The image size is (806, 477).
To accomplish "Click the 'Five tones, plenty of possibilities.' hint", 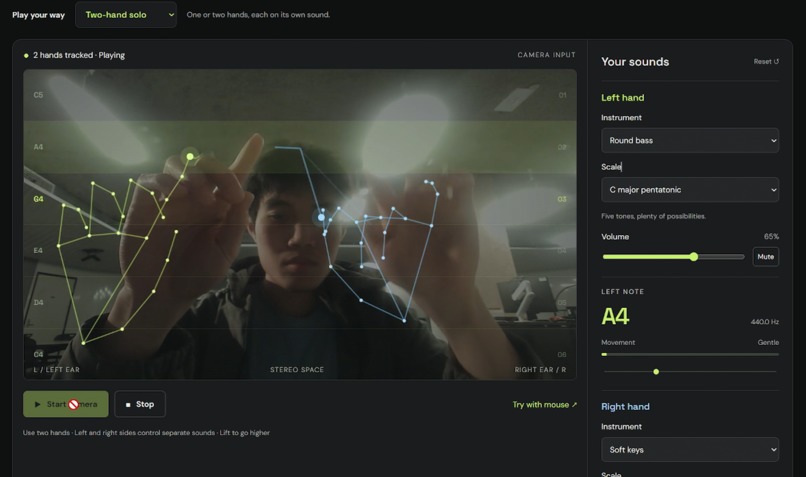I will [x=653, y=216].
